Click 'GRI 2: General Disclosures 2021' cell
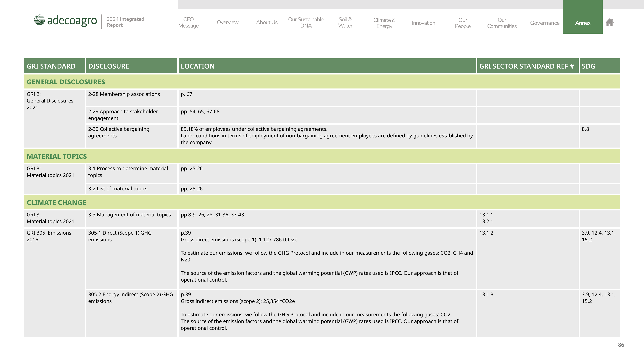Viewport: 644px width, 362px height. pos(55,119)
